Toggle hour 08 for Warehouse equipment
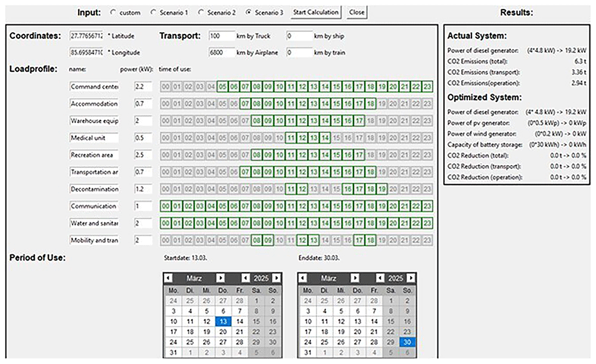 256,121
